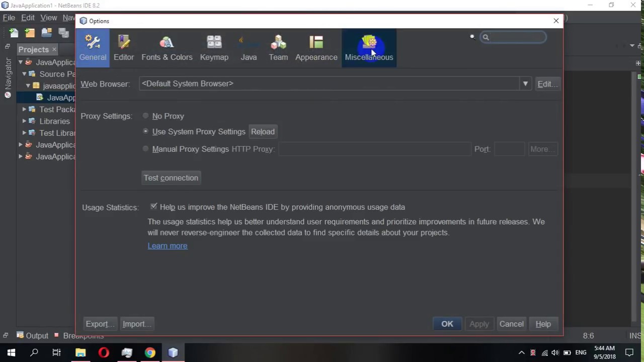Click the More... proxy button
This screenshot has width=644, height=362.
pyautogui.click(x=542, y=149)
